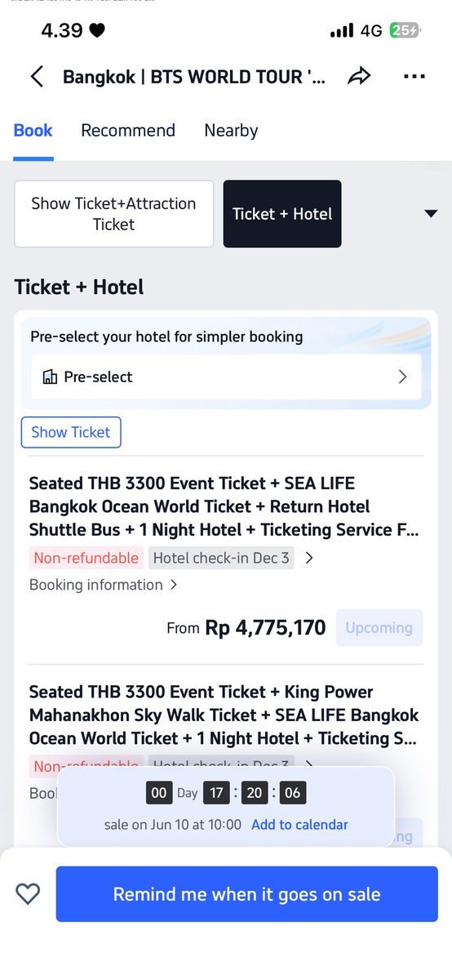Tap the Upcoming button for Rp 4,775,170 package
452x980 pixels.
coord(379,628)
